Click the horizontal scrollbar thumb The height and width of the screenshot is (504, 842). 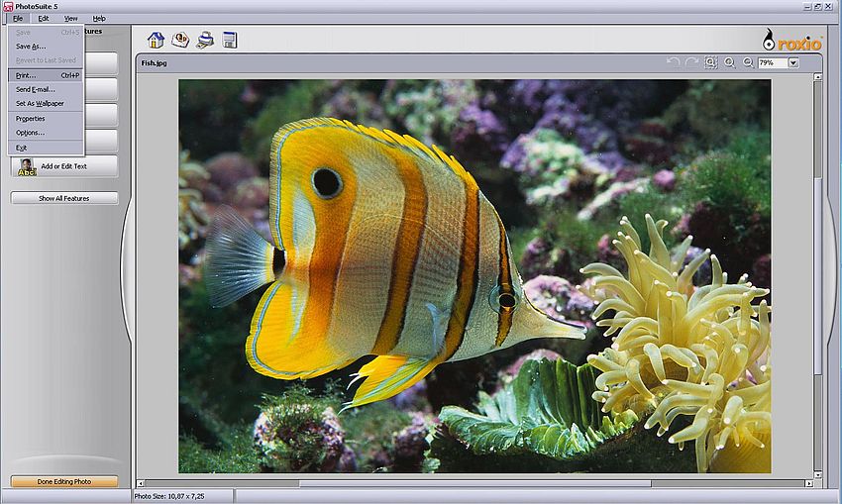tap(475, 483)
